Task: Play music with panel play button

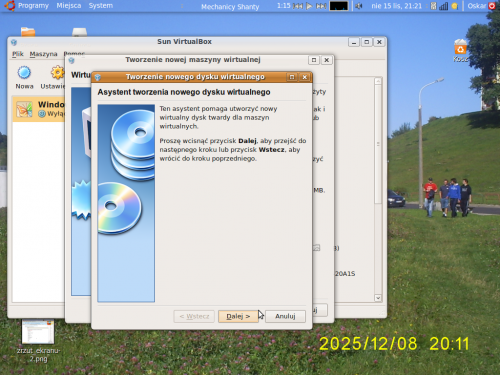Action: click(x=309, y=6)
